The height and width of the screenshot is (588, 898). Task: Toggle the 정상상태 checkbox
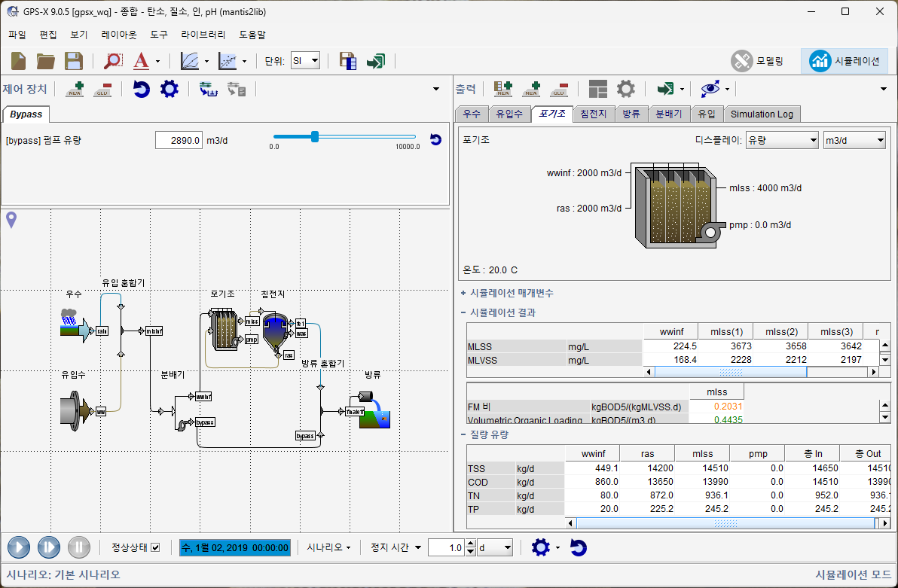pos(155,547)
